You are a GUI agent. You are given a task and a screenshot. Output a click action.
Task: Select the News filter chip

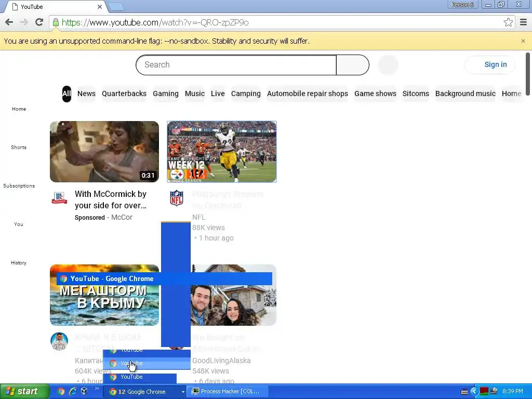coord(86,94)
